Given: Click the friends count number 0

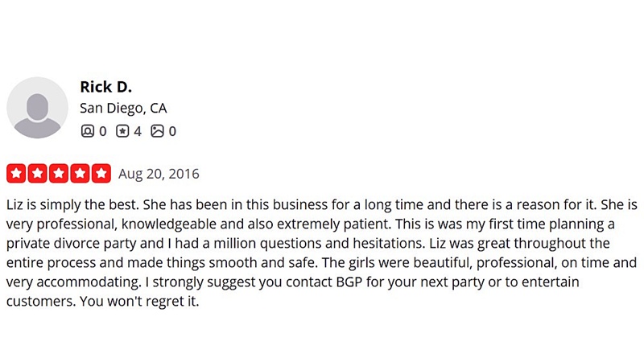Looking at the screenshot, I should (103, 130).
